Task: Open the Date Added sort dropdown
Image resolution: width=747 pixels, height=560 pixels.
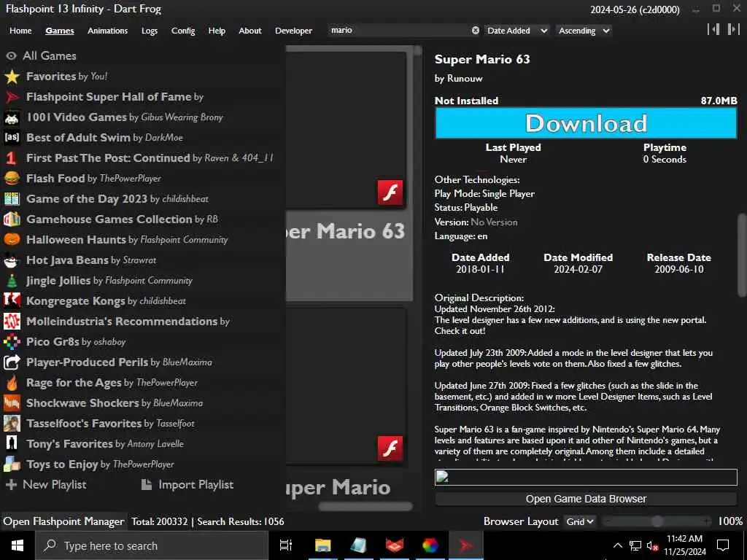Action: click(x=517, y=31)
